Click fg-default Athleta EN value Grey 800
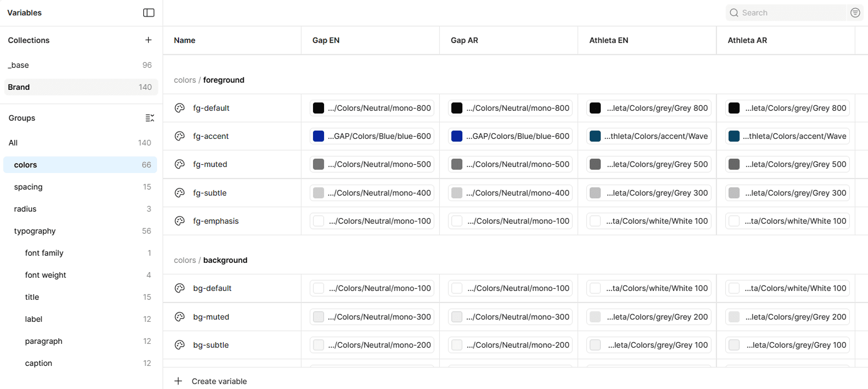The height and width of the screenshot is (389, 868). pos(649,108)
